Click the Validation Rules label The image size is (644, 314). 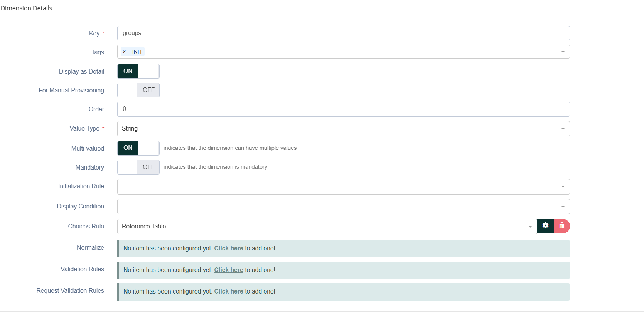pos(82,269)
